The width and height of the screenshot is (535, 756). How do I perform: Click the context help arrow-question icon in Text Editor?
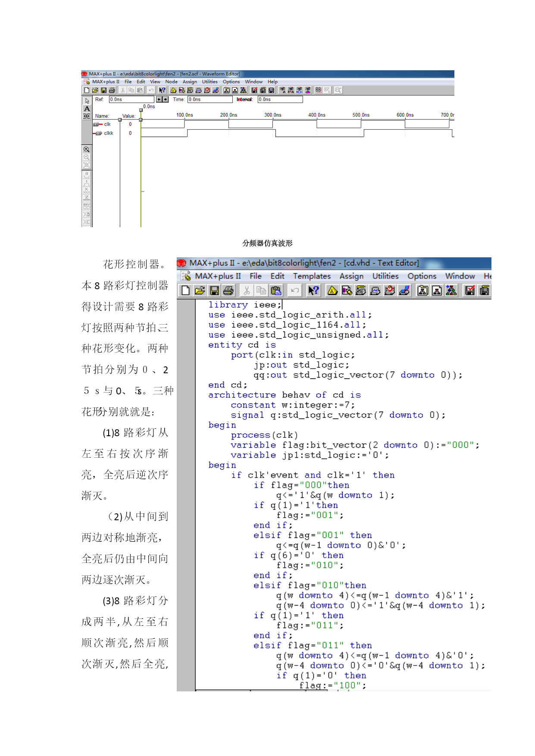pos(314,291)
